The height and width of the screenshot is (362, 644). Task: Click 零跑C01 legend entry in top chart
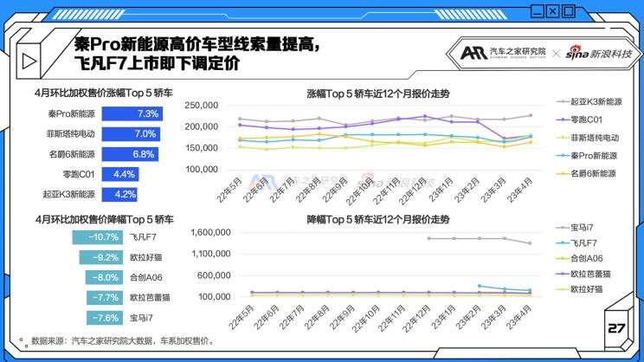coord(580,120)
